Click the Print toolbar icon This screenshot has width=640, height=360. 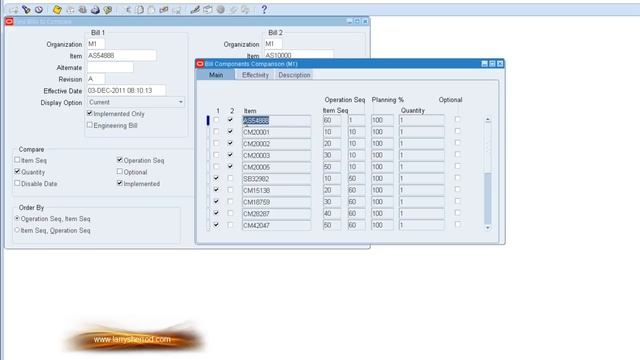click(x=95, y=9)
